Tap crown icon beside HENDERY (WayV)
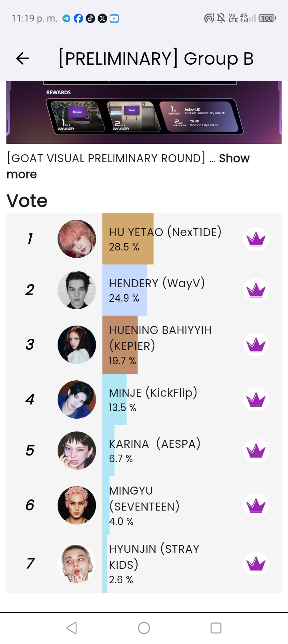 [256, 290]
